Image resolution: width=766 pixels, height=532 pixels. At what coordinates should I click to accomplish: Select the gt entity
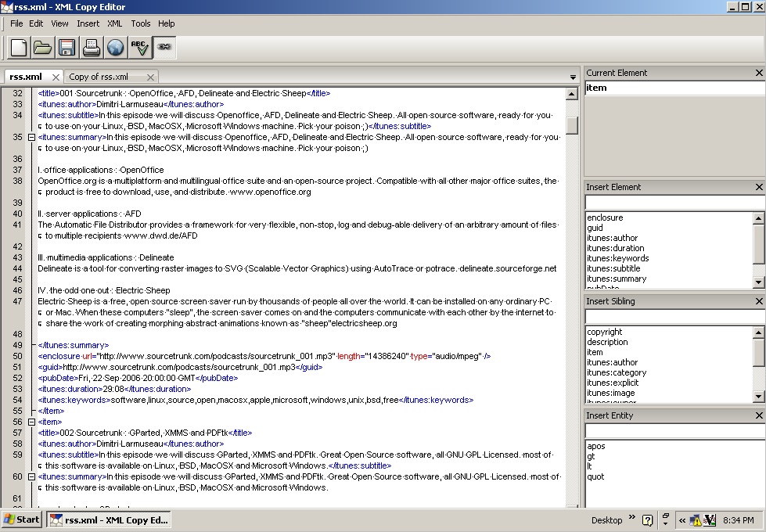pyautogui.click(x=591, y=457)
